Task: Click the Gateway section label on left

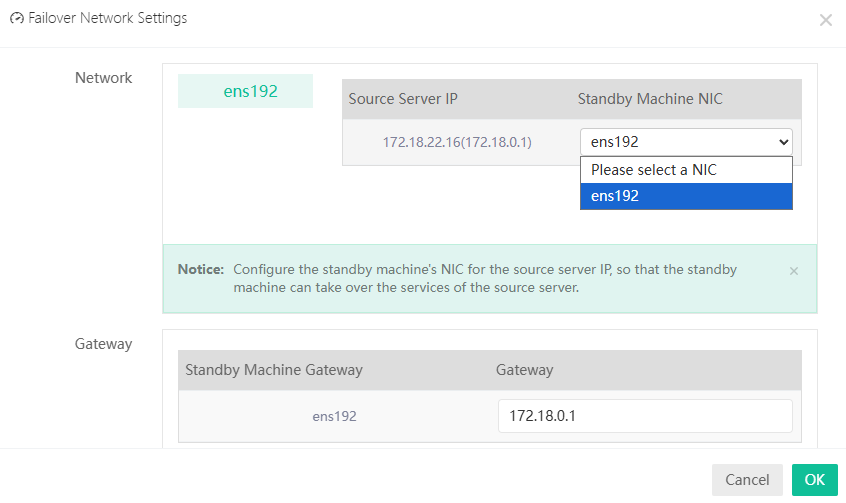Action: pos(103,344)
